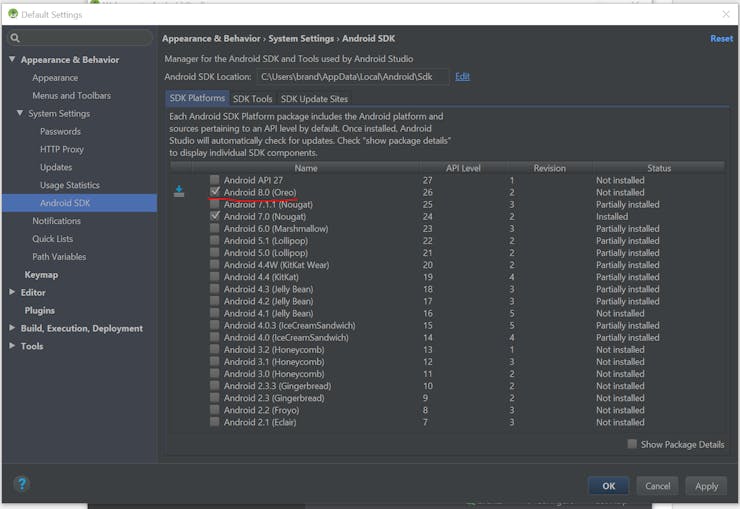Check the Android 2.1 (Eclair) checkbox
The width and height of the screenshot is (740, 509).
tap(215, 422)
